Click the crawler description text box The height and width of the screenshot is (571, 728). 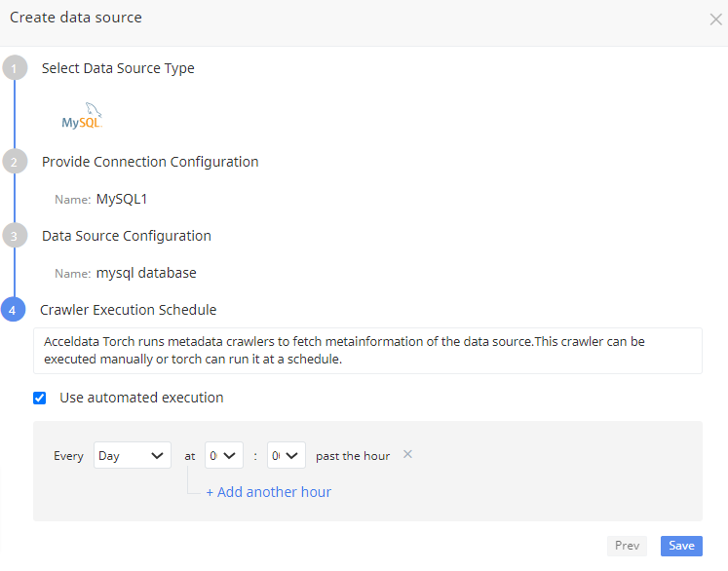[x=367, y=351]
